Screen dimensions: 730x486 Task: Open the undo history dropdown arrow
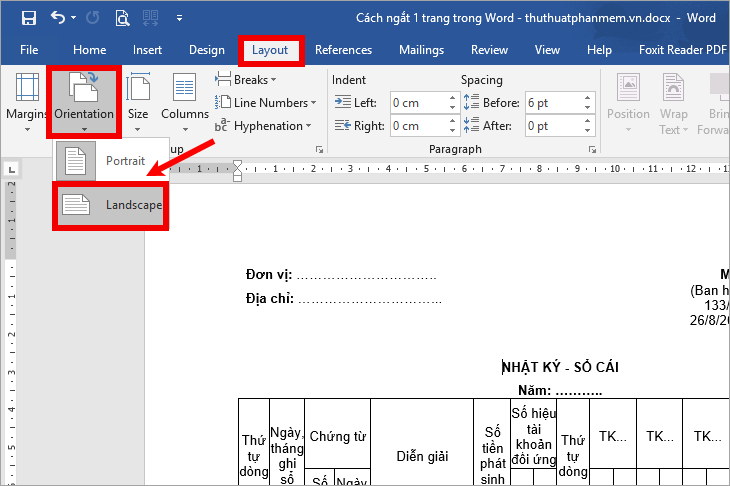tap(74, 18)
